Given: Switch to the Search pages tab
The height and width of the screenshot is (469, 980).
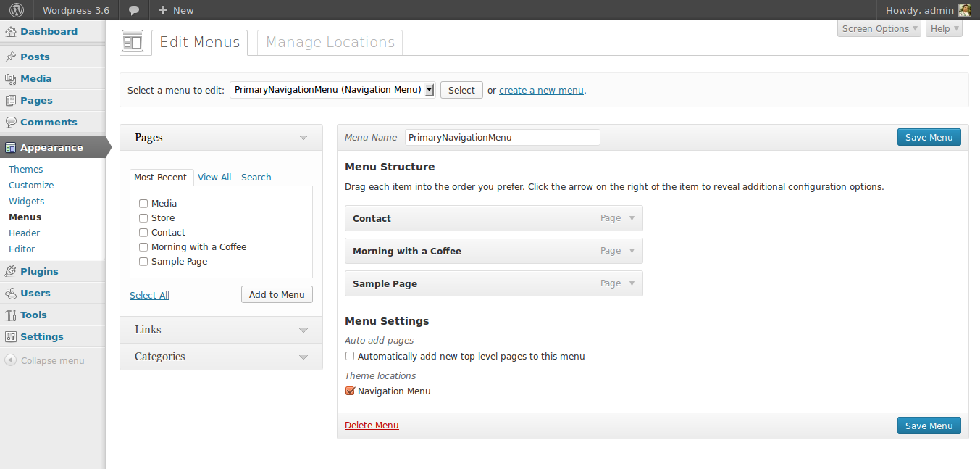Looking at the screenshot, I should [x=256, y=177].
